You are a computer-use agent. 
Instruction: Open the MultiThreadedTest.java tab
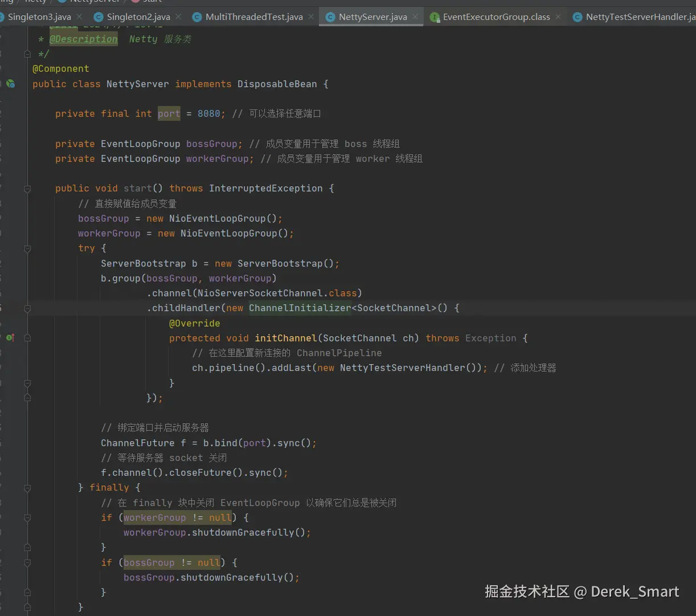pos(254,17)
